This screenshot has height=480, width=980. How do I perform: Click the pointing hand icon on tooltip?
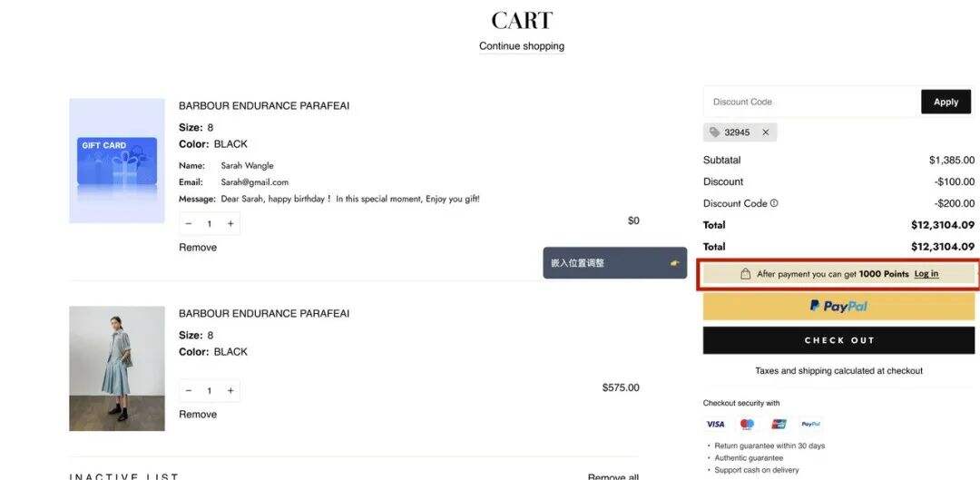click(674, 263)
